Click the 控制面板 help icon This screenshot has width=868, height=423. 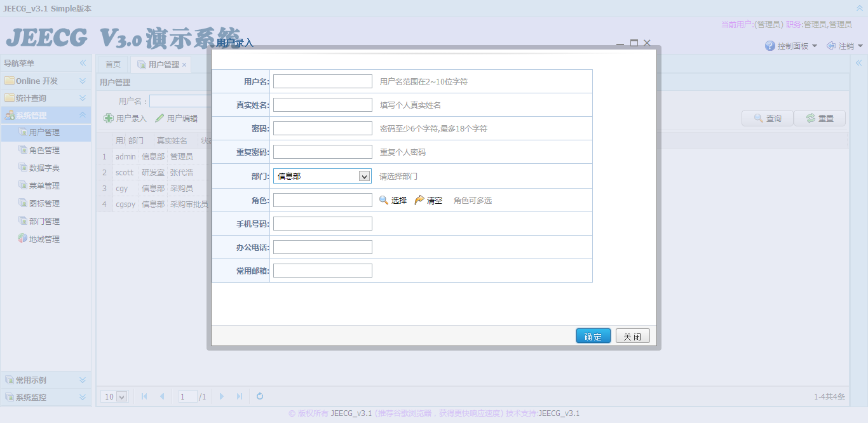point(770,46)
